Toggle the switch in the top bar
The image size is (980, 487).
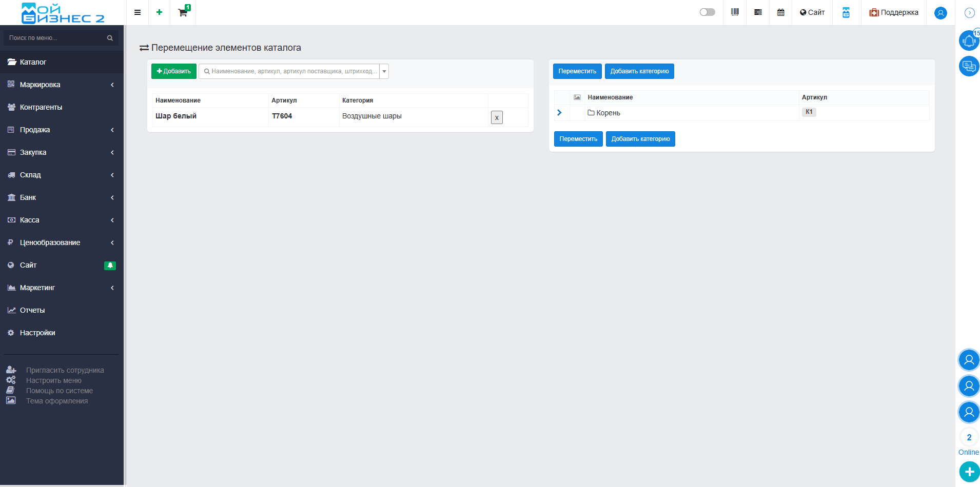[x=707, y=12]
